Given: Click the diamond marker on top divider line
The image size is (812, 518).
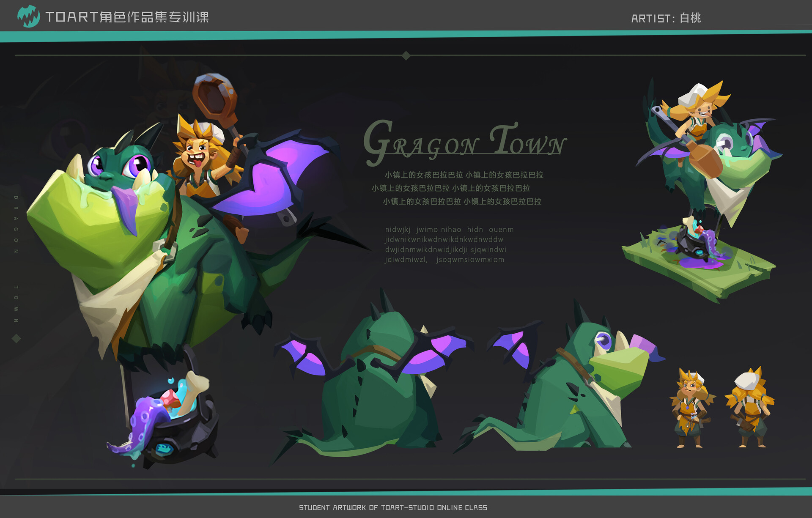Looking at the screenshot, I should [406, 55].
